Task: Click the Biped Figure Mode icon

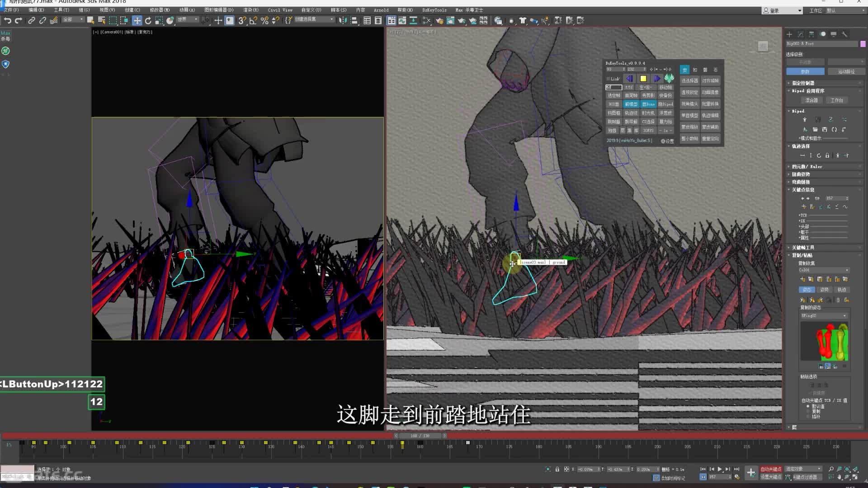Action: coord(805,120)
